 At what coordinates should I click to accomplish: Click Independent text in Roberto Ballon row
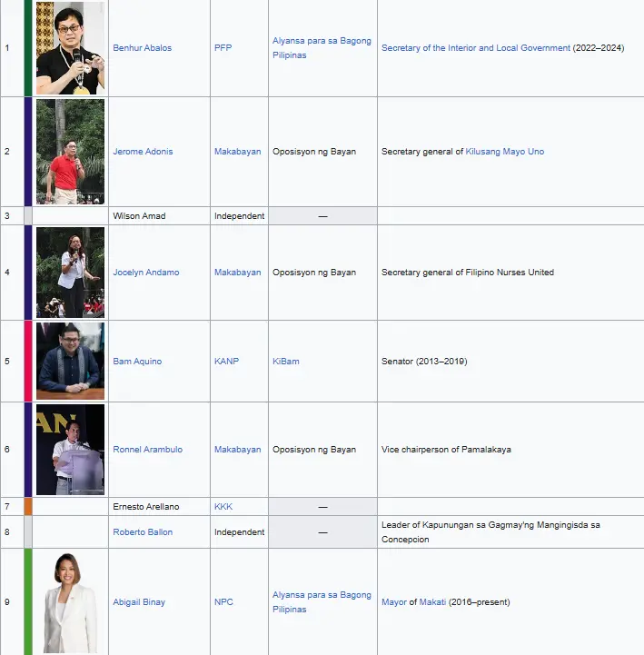pyautogui.click(x=239, y=531)
